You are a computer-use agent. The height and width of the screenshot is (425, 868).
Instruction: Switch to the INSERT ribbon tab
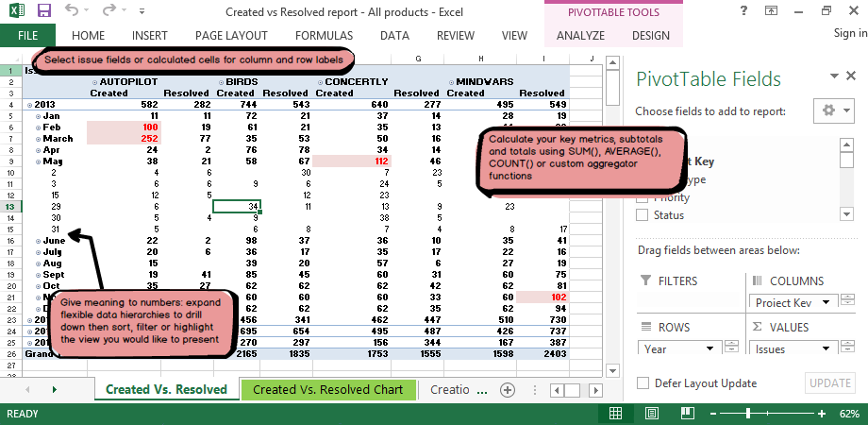click(x=149, y=36)
